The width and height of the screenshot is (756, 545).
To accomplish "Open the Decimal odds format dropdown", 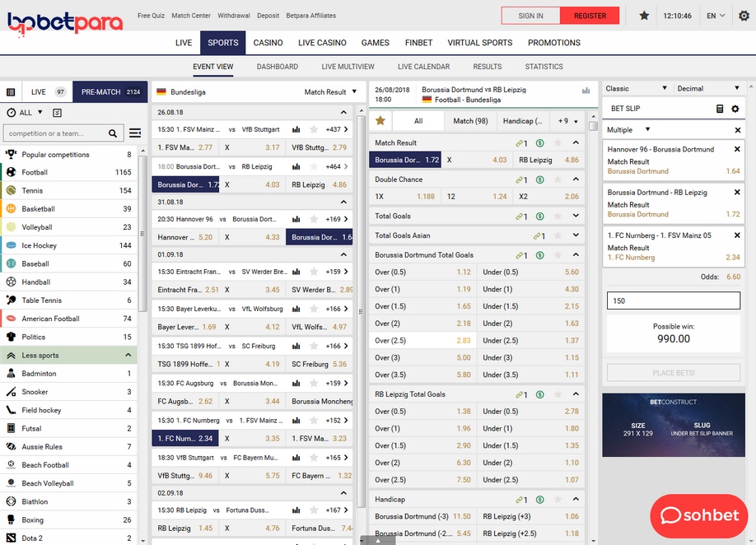I will [x=707, y=89].
